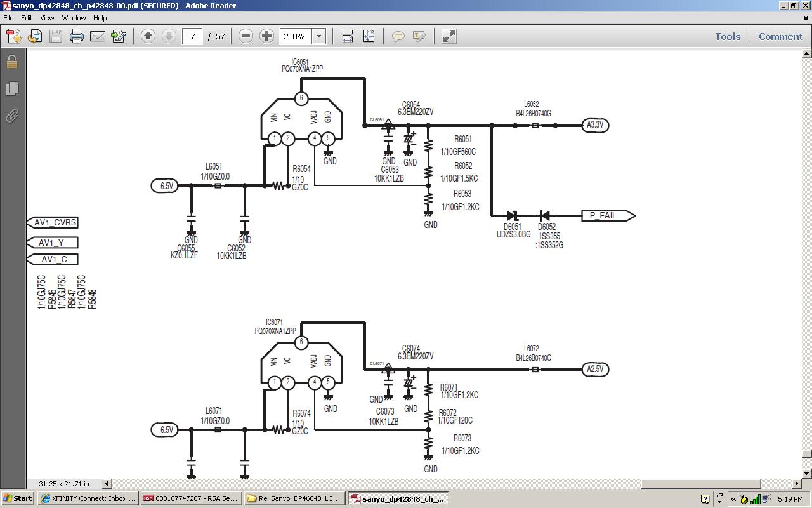The height and width of the screenshot is (508, 812).
Task: Open the zoom percentage dropdown arrow
Action: 319,36
